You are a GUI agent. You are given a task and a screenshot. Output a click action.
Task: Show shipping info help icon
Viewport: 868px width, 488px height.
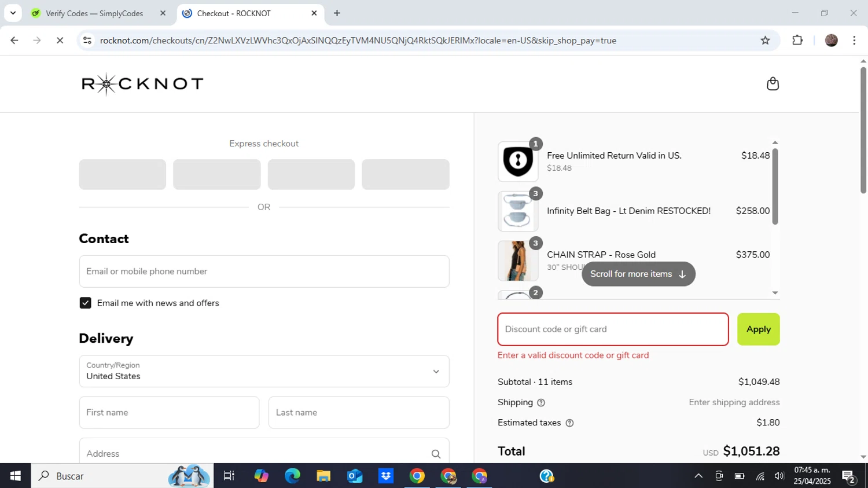click(x=541, y=403)
